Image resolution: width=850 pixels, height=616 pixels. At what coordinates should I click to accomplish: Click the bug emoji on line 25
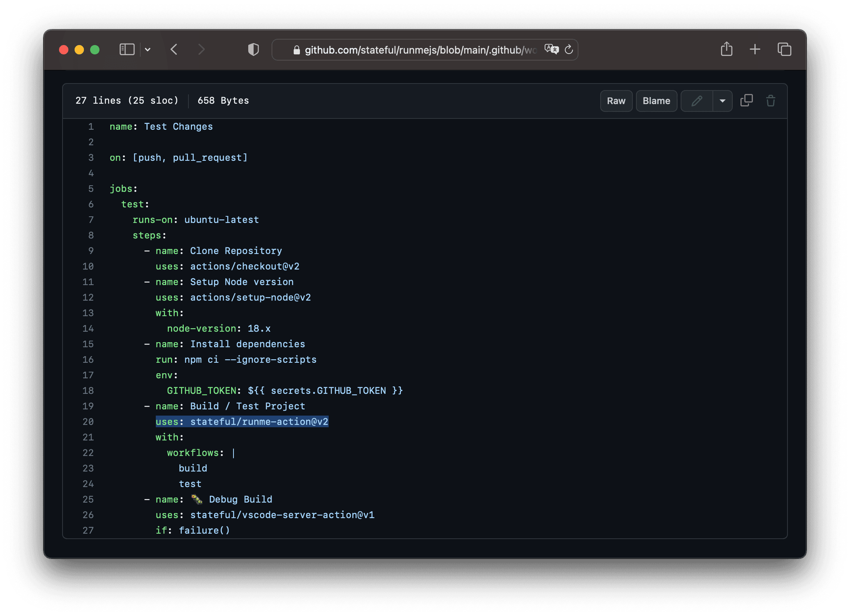(x=197, y=499)
